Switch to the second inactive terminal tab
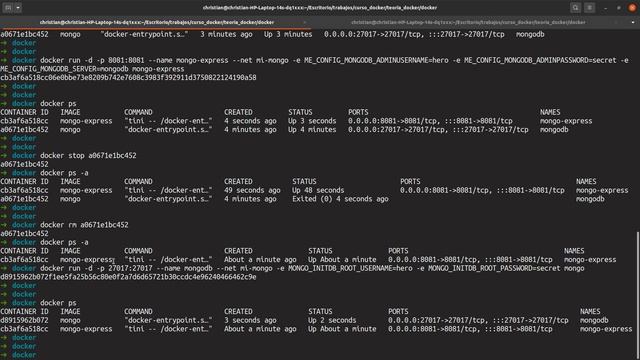Image resolution: width=640 pixels, height=360 pixels. 468,22
